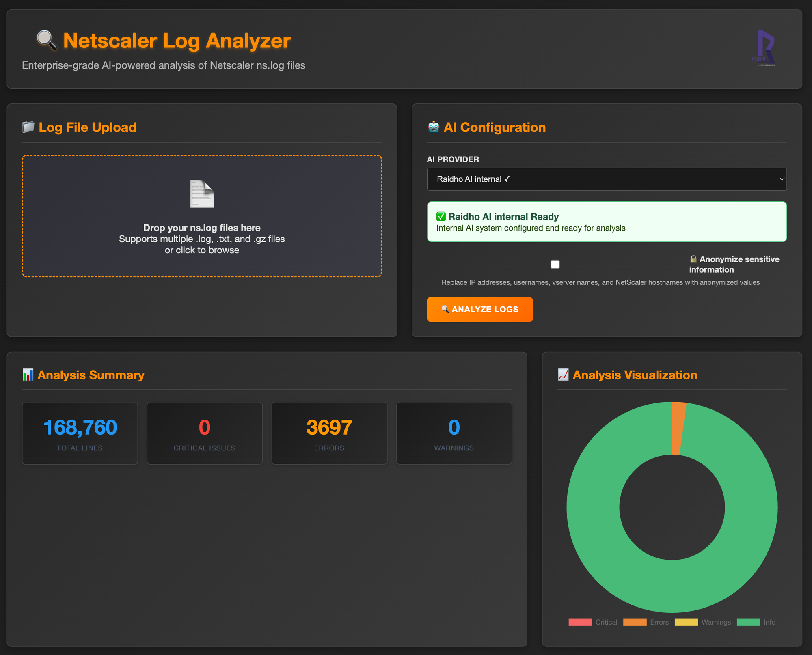
Task: Open the AI Provider dropdown
Action: (x=607, y=179)
